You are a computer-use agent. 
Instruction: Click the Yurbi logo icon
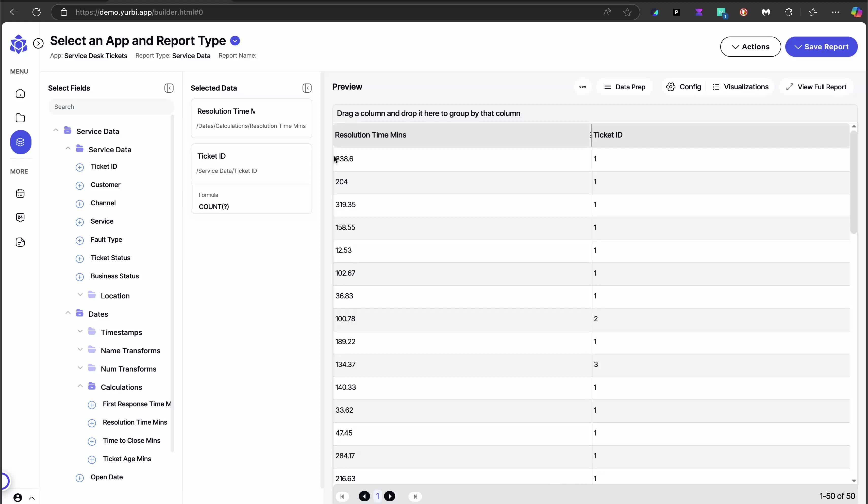coord(19,44)
